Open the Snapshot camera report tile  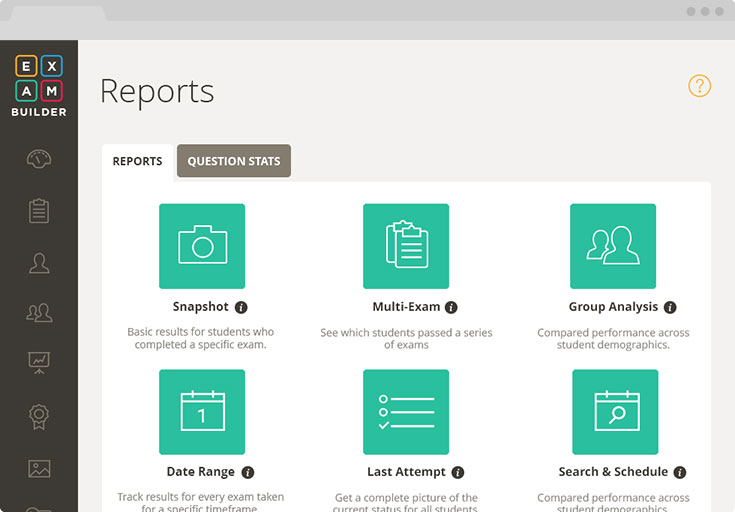coord(202,246)
